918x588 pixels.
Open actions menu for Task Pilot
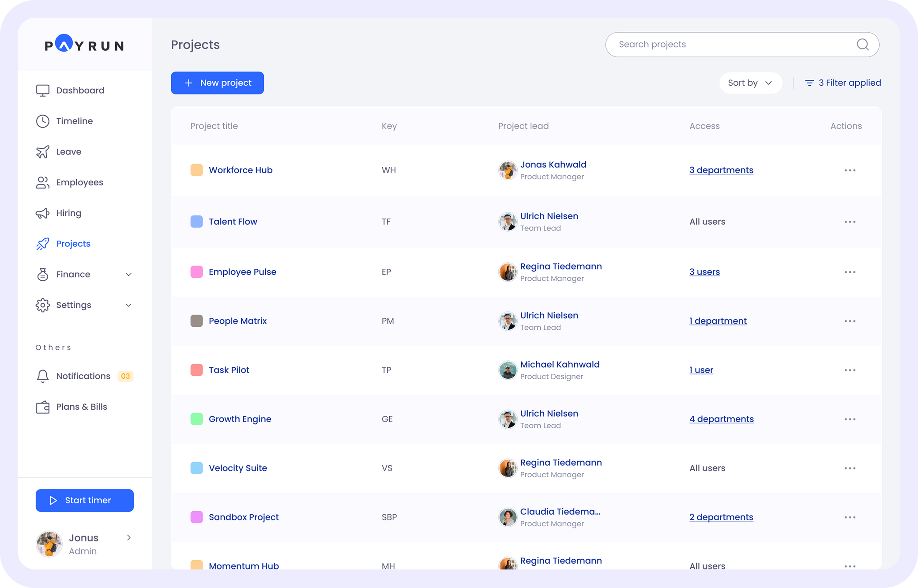click(x=850, y=370)
